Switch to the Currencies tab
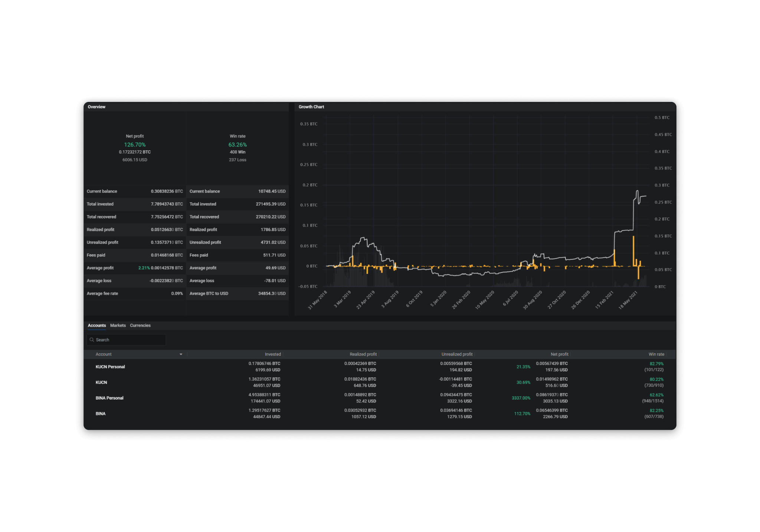The image size is (760, 532). click(140, 325)
